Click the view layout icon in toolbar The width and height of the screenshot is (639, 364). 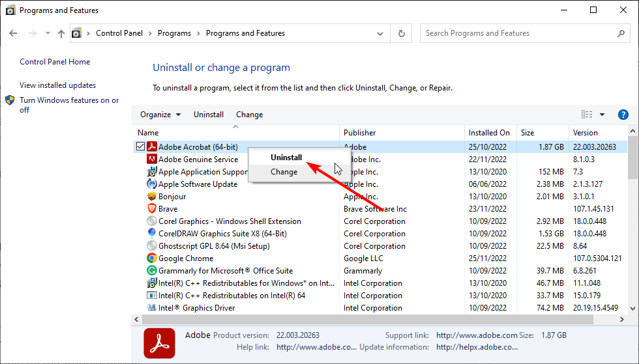[x=587, y=115]
